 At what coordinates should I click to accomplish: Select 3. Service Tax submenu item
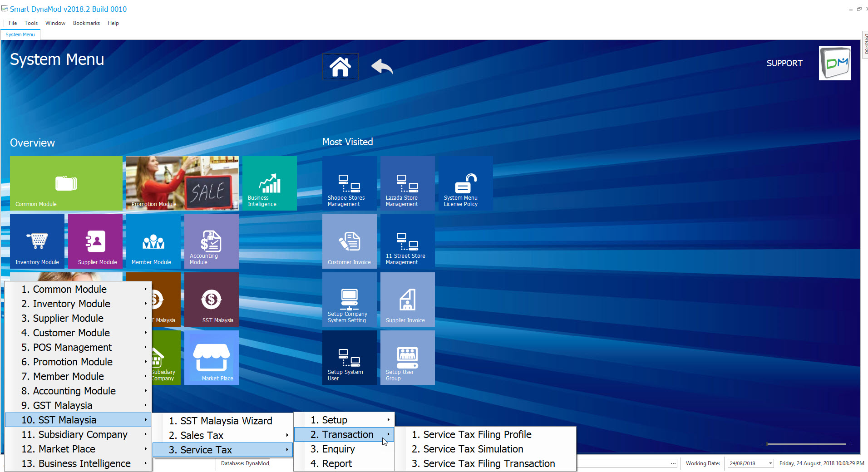click(222, 450)
